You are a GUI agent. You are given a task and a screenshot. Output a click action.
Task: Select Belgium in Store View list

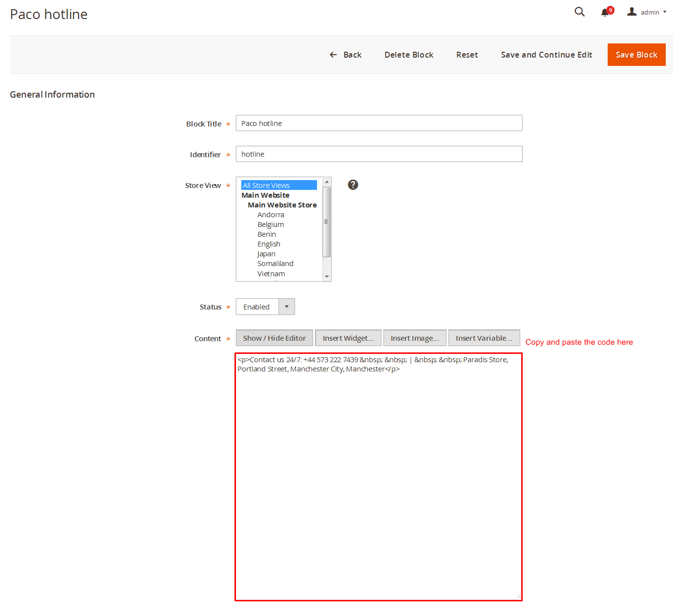(x=271, y=225)
